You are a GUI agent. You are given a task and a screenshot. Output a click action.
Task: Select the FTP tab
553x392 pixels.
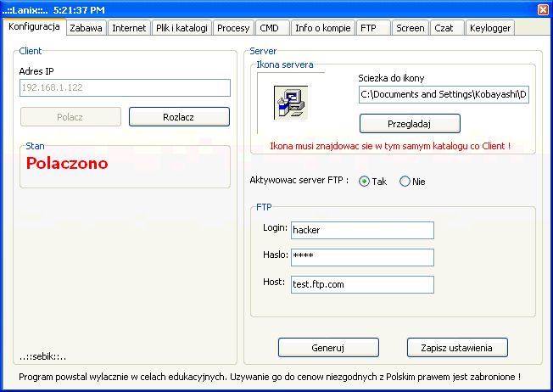tap(368, 28)
